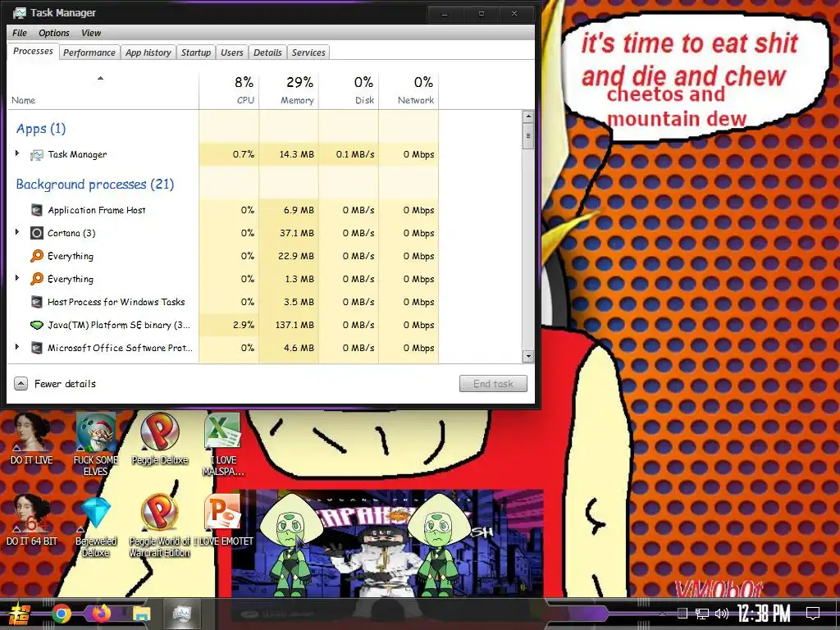Open the network icon in the system tray
The image size is (840, 630).
click(702, 614)
